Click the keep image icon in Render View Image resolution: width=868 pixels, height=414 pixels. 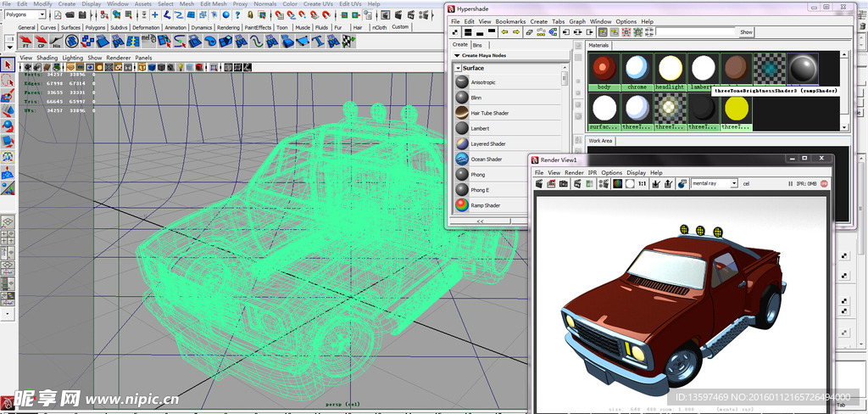656,183
